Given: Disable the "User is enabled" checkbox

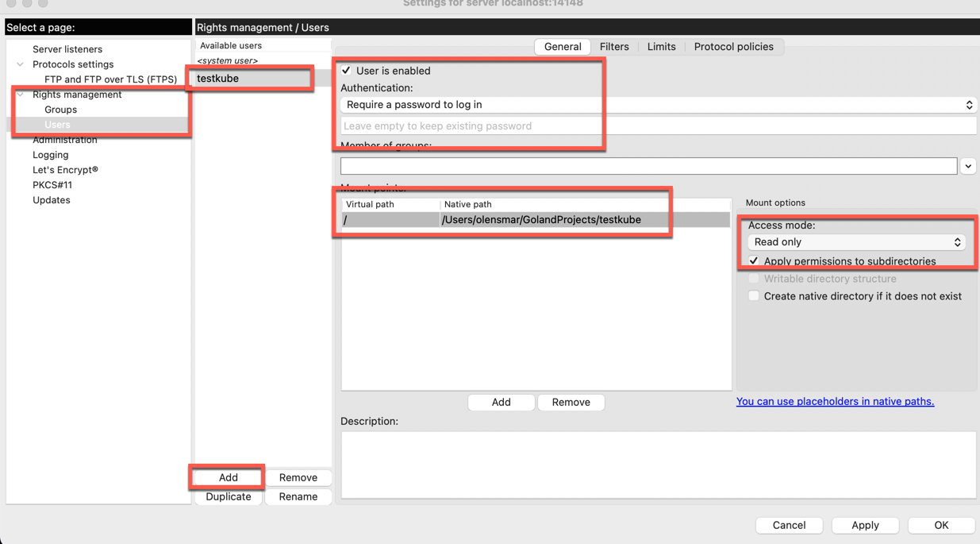Looking at the screenshot, I should [345, 71].
